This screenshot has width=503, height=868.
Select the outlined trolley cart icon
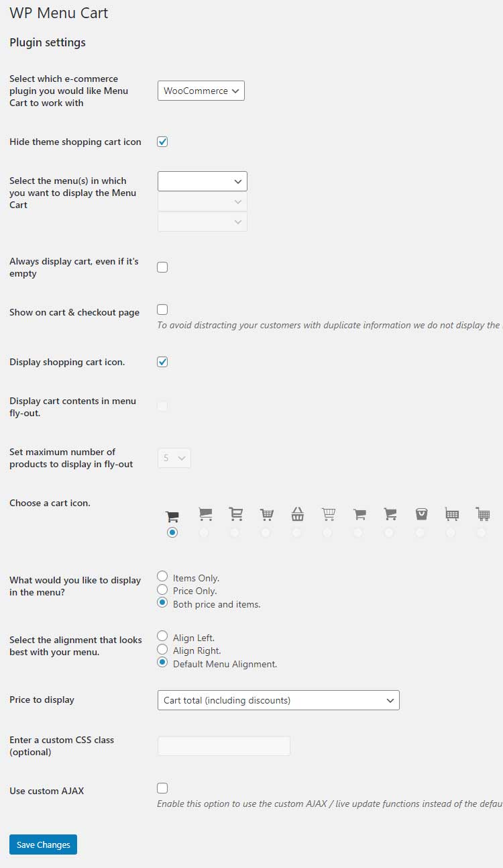point(235,532)
